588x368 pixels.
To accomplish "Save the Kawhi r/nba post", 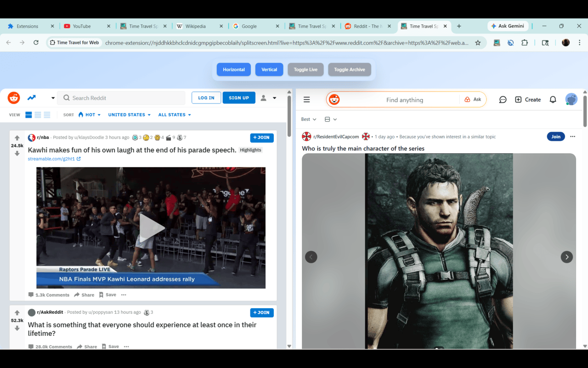I will click(107, 295).
